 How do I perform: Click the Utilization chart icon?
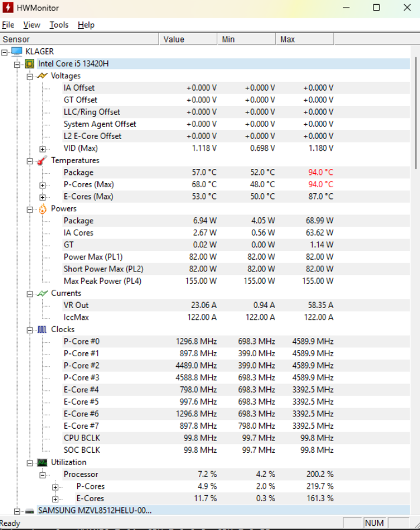(x=42, y=462)
